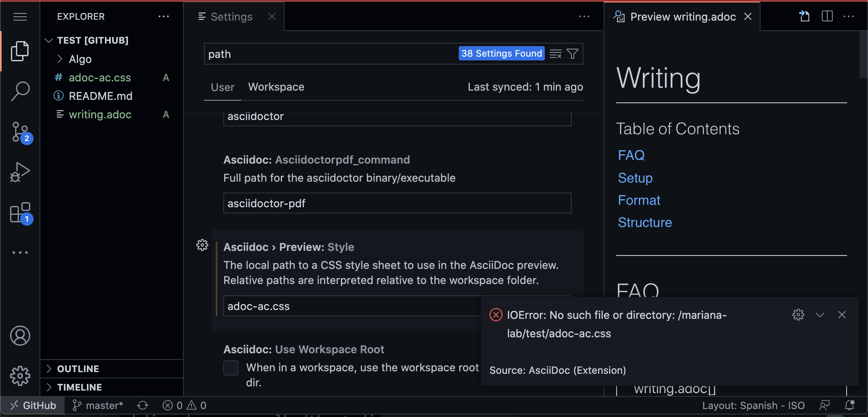Split the editor from the preview toolbar
The width and height of the screenshot is (868, 417).
tap(826, 16)
